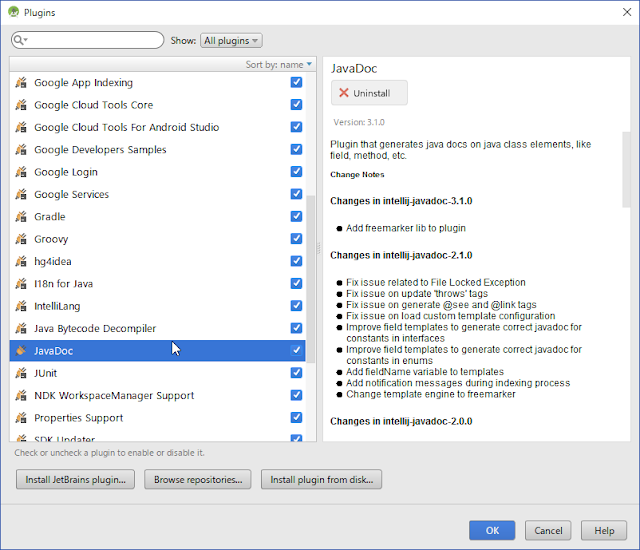Select the hg4idea row
The height and width of the screenshot is (550, 640).
(157, 261)
